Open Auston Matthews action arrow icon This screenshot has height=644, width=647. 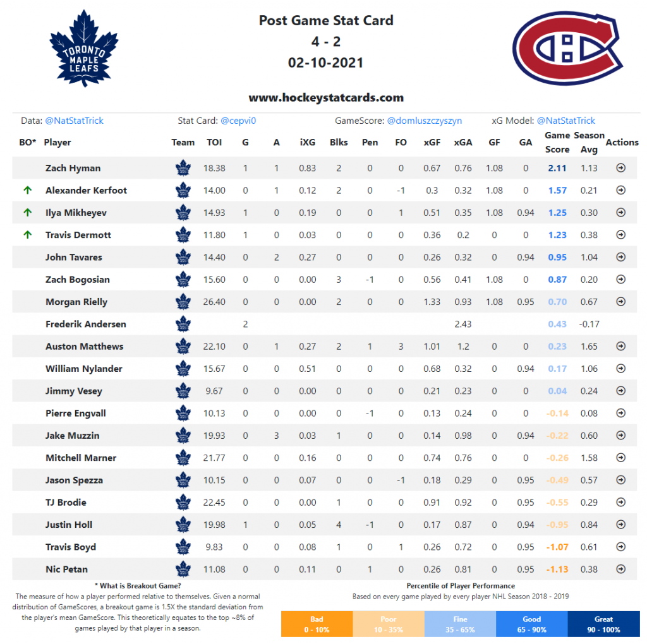pos(620,346)
